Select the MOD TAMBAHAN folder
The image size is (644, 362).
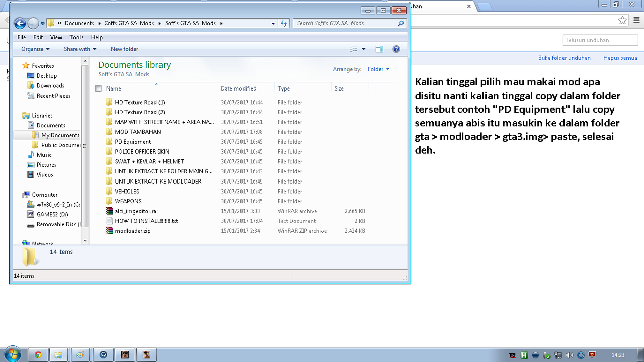138,132
